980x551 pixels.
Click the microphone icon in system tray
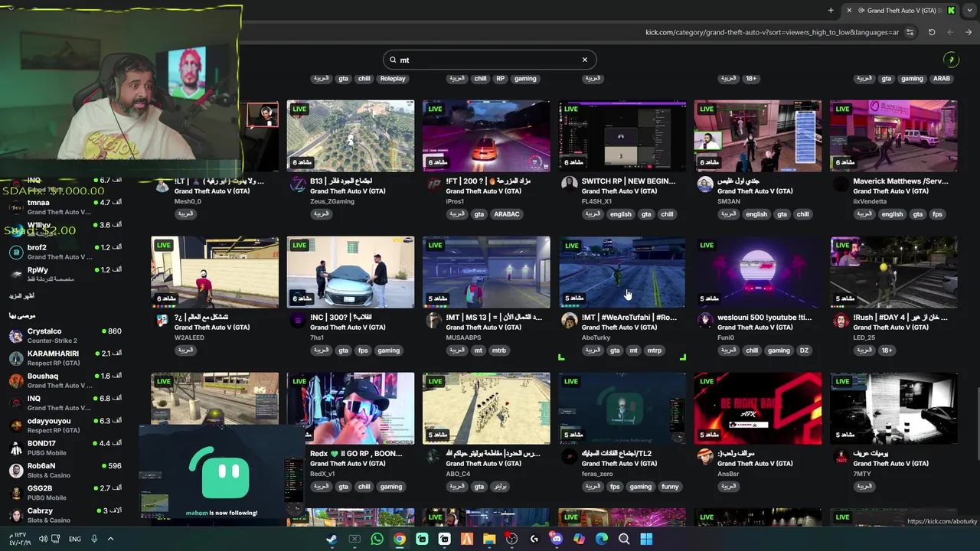pos(94,539)
